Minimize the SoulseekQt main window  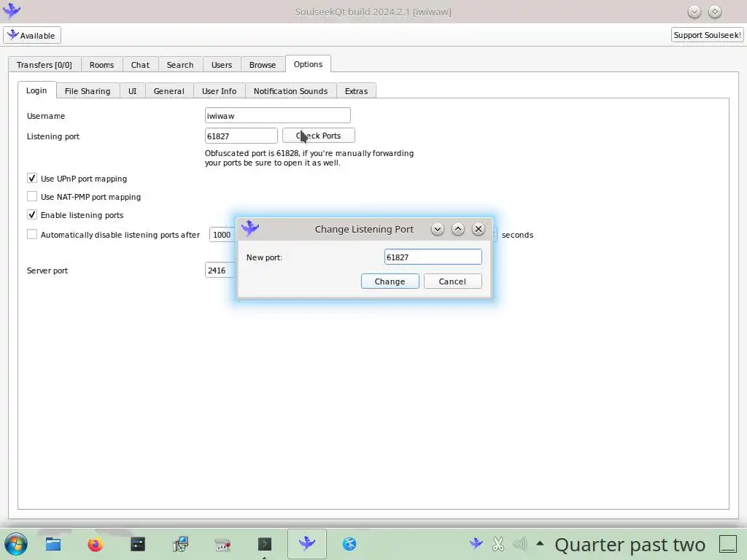[694, 12]
